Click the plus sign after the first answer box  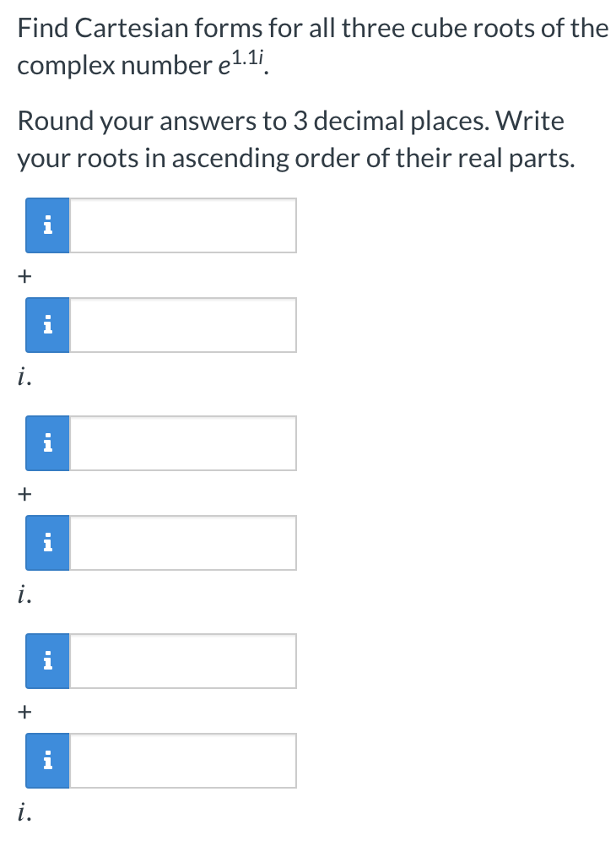point(24,274)
